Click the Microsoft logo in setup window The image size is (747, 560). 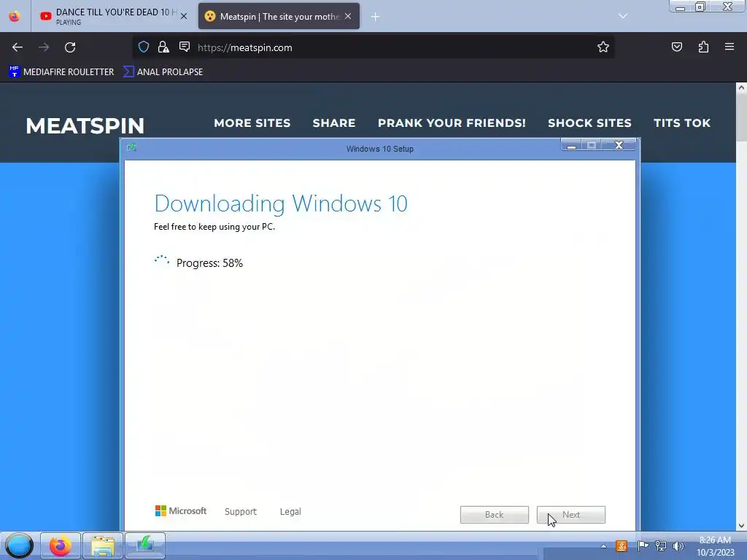(x=181, y=511)
